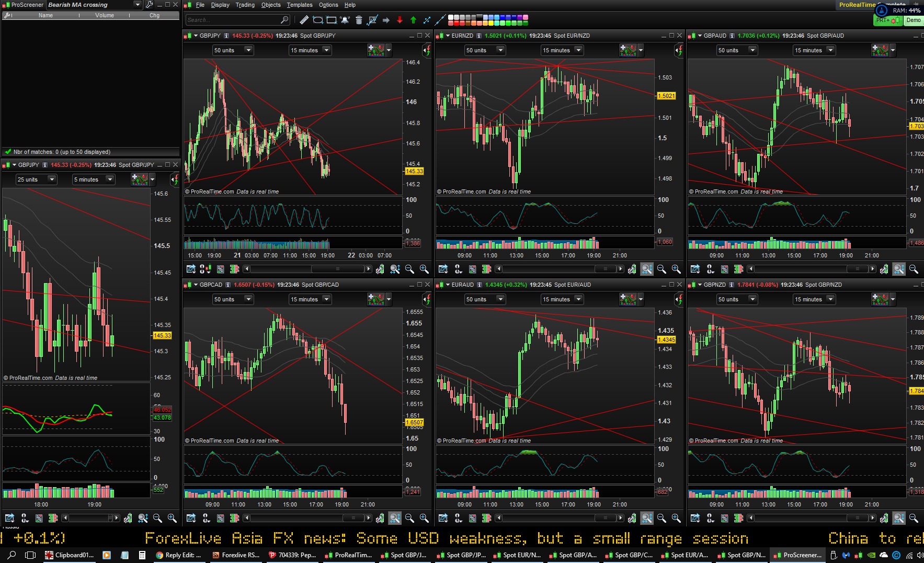Open Windows Task View
Image resolution: width=924 pixels, height=563 pixels.
(x=30, y=555)
